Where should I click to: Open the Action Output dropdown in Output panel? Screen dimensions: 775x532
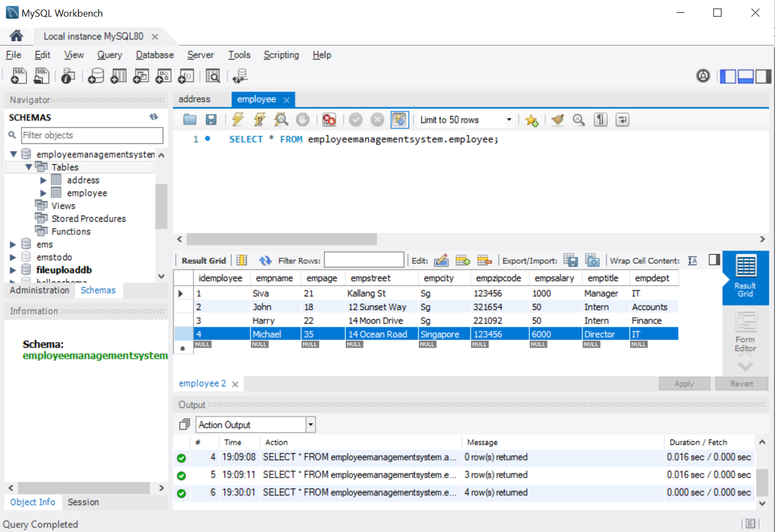coord(310,424)
